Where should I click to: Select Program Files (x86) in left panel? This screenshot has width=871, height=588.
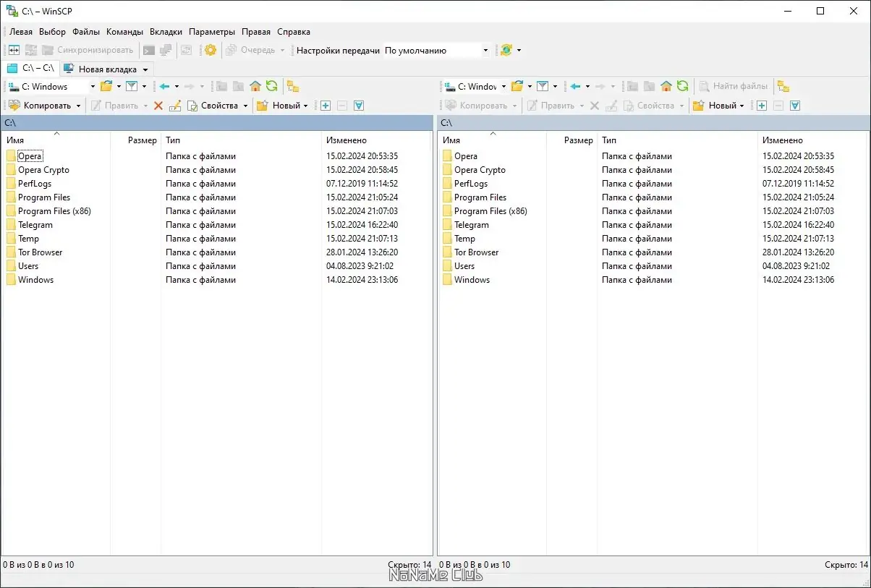coord(54,211)
